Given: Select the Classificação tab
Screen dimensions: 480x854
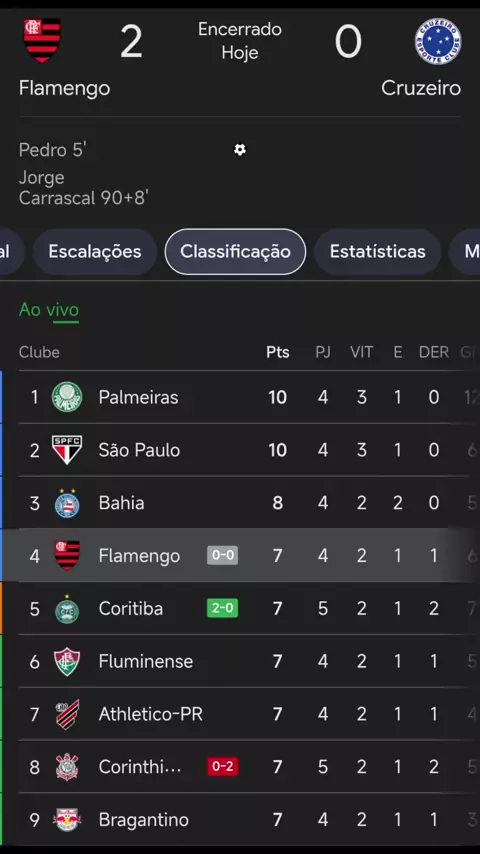Looking at the screenshot, I should (235, 252).
